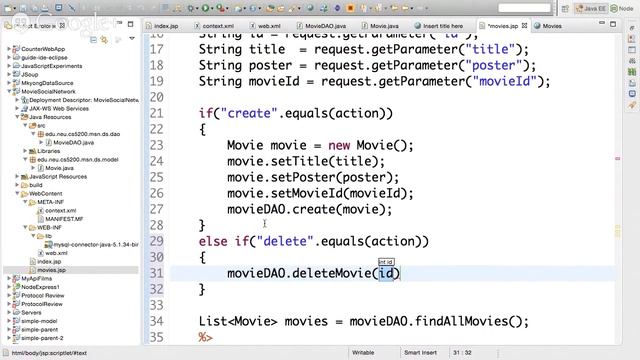Open Project Explorer view menu triangle

[132, 39]
